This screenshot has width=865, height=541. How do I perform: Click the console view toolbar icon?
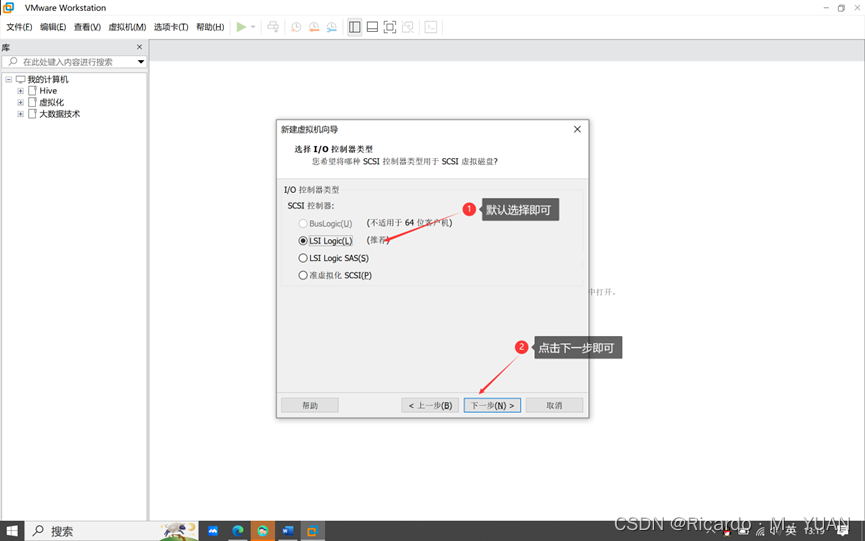point(431,27)
